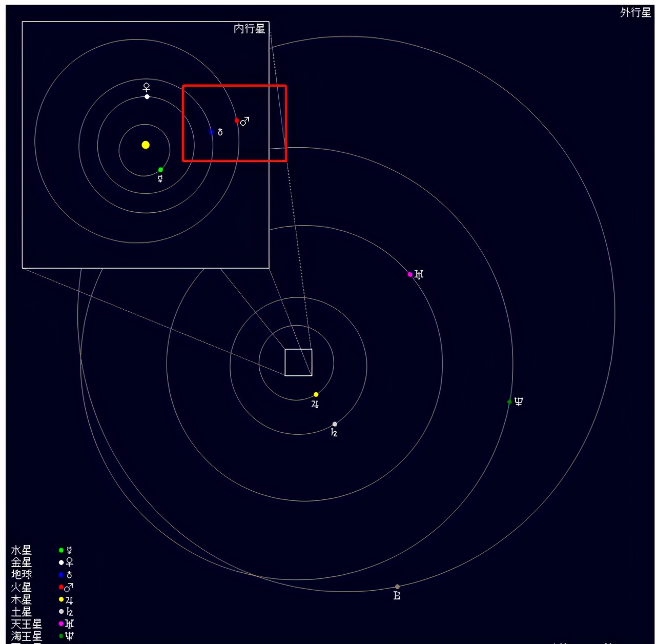Select the yellow Jupiter dot on its orbit
657x644 pixels.
pyautogui.click(x=316, y=394)
